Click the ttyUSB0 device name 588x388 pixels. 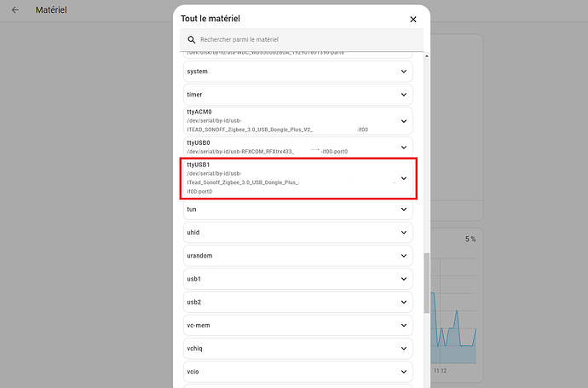point(199,142)
